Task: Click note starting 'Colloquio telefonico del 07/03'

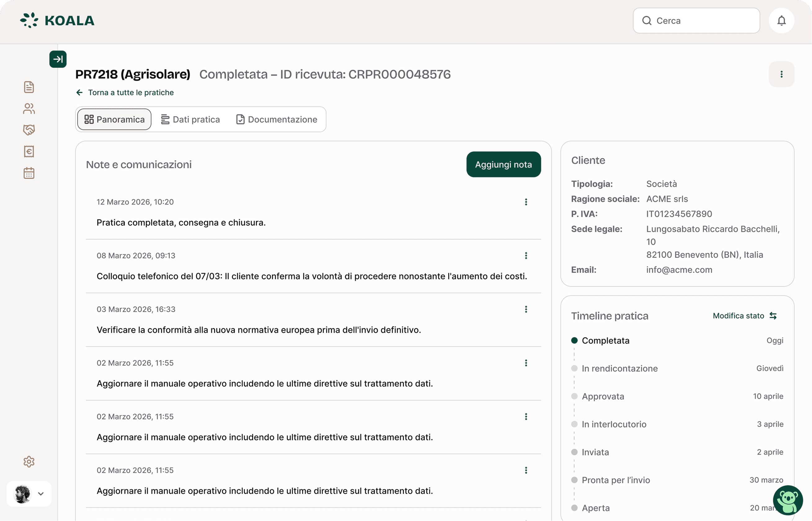Action: click(x=312, y=276)
